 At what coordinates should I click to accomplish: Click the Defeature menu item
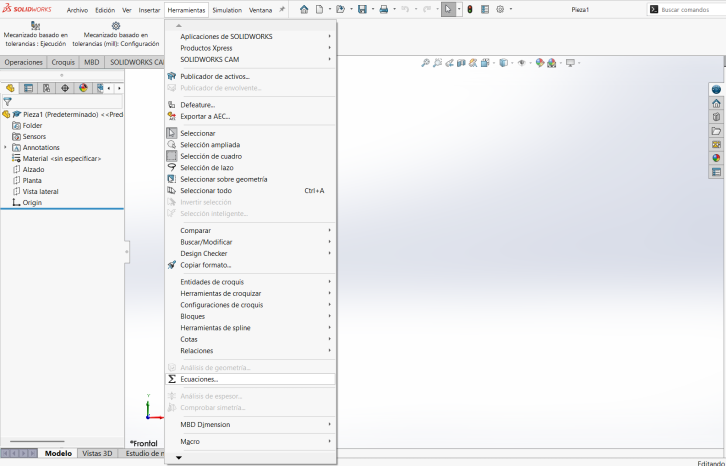(250, 105)
